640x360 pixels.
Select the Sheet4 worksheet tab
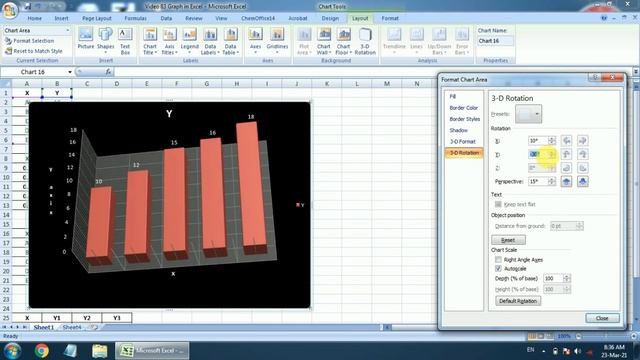[x=72, y=327]
